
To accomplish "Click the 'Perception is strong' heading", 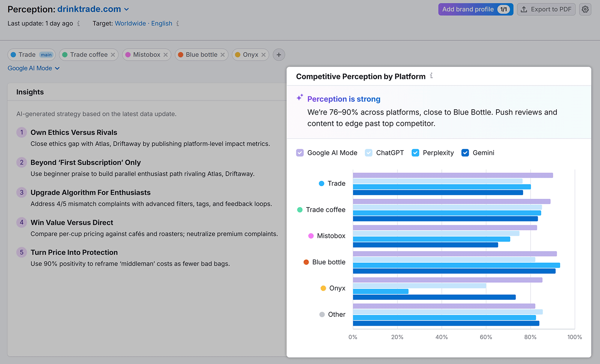I will 344,99.
